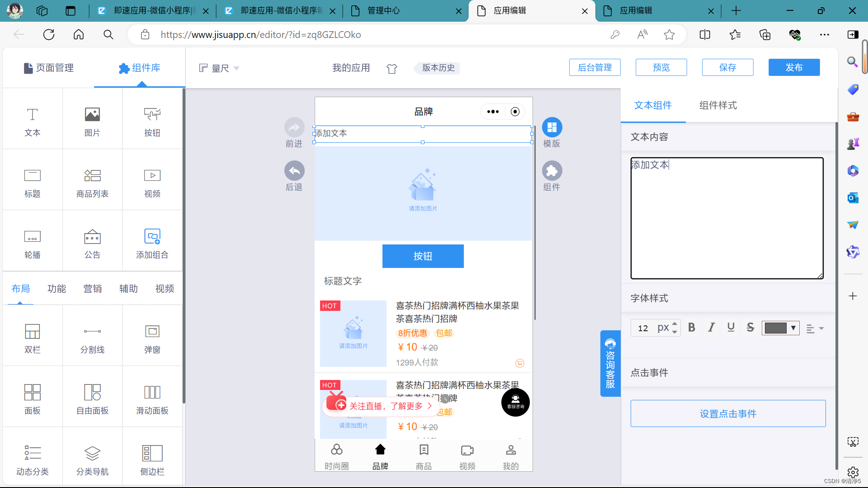Viewport: 868px width, 488px height.
Task: Click the 设置点击事件 button
Action: point(728,413)
